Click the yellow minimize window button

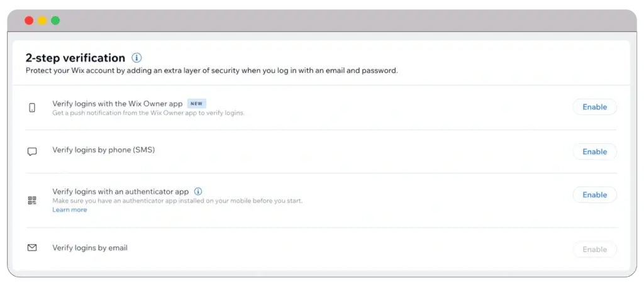click(x=42, y=21)
